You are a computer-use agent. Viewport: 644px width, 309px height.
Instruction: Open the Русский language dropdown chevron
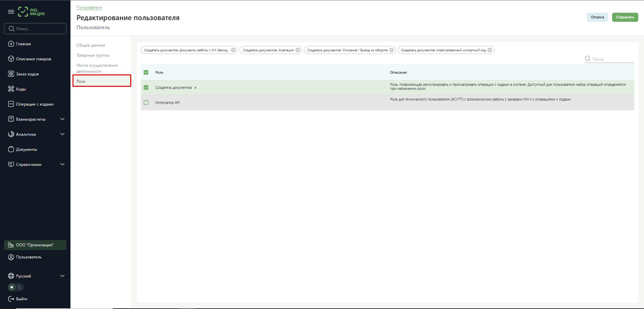[62, 276]
